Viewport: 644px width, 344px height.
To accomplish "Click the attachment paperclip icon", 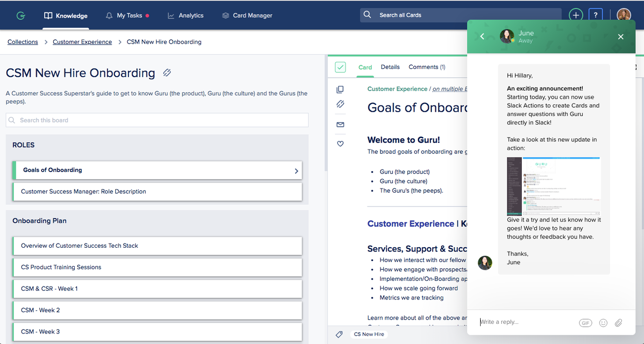I will click(x=619, y=323).
